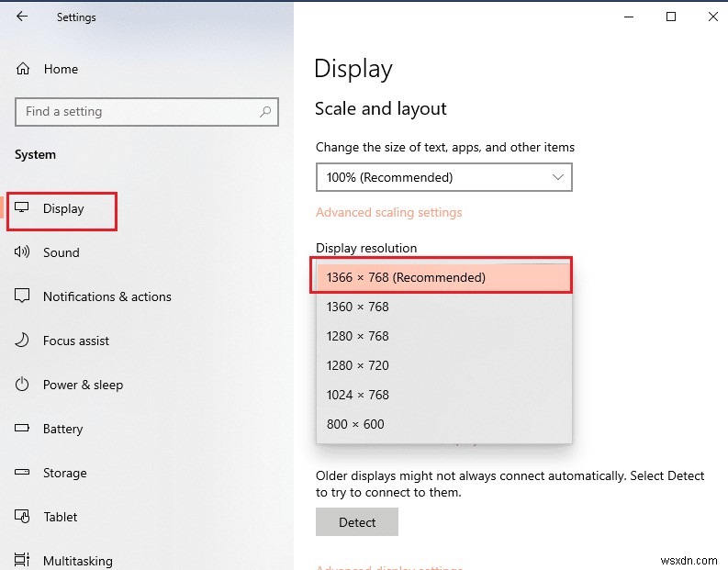Click the back arrow icon
The height and width of the screenshot is (570, 728).
(x=22, y=17)
